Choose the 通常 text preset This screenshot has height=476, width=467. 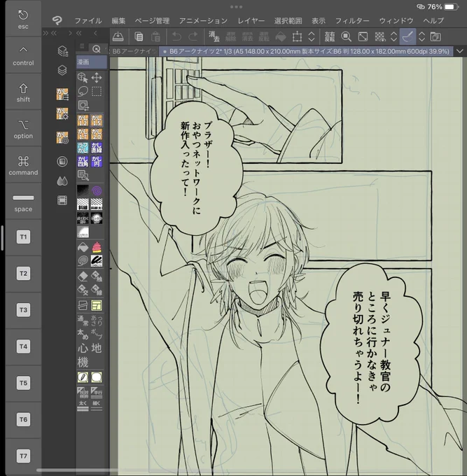[x=83, y=321]
